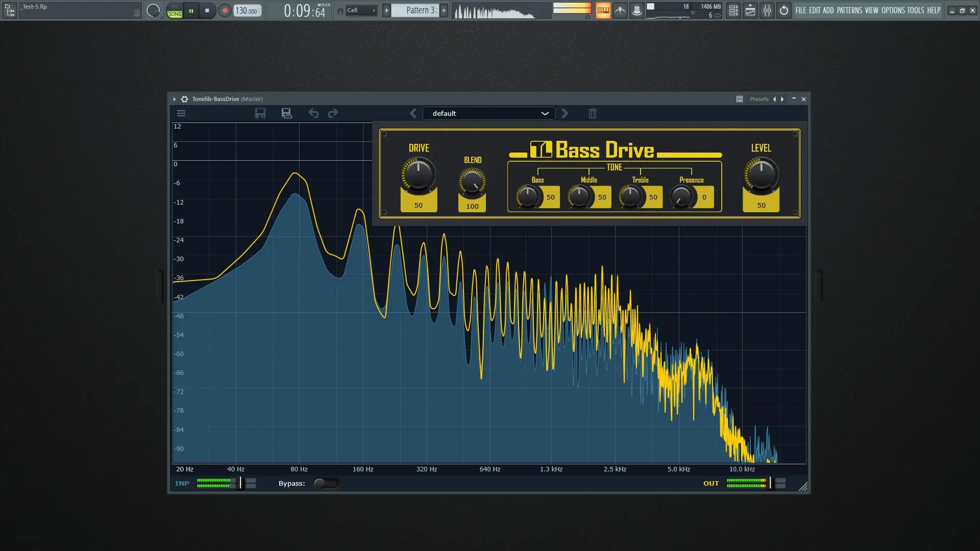Open the default preset dropdown

(488, 113)
